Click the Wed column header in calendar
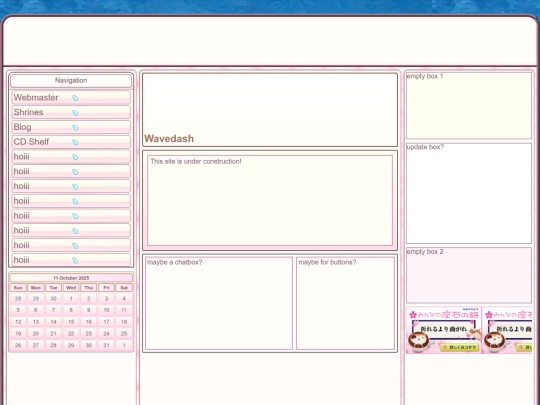Screen dimensions: 540x405 pos(71,288)
